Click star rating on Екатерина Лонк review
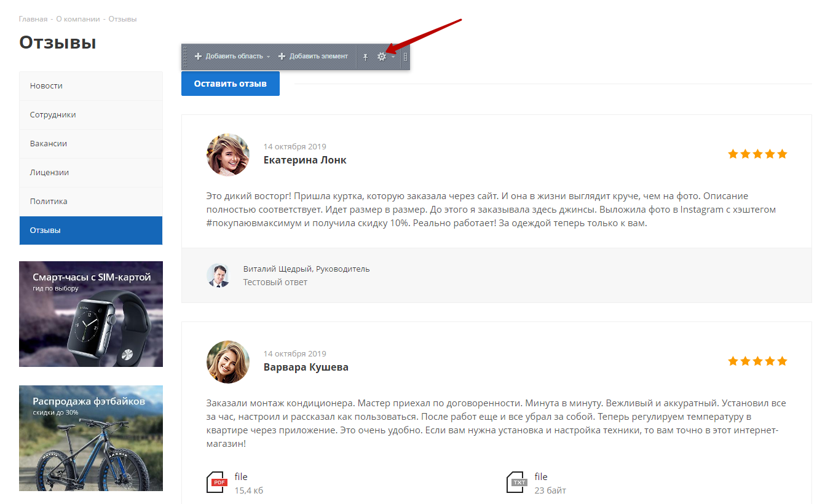Screen dimensions: 825x504 tap(757, 154)
